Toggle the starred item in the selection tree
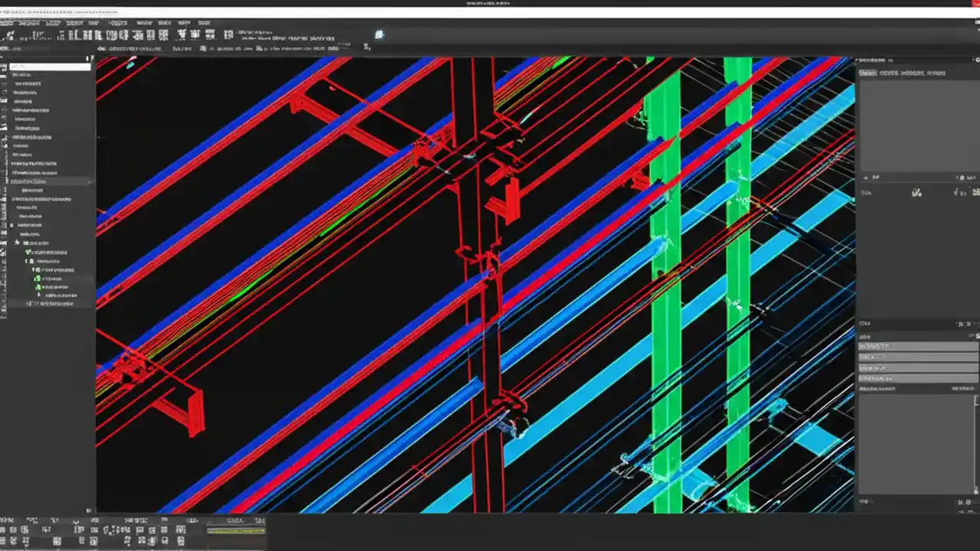 pos(17,243)
